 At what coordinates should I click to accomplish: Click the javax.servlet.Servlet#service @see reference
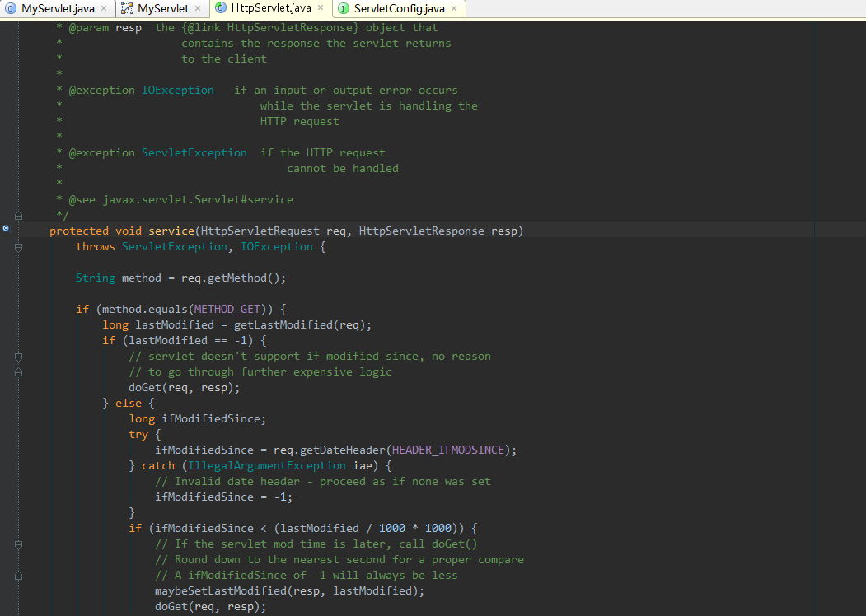pyautogui.click(x=198, y=199)
